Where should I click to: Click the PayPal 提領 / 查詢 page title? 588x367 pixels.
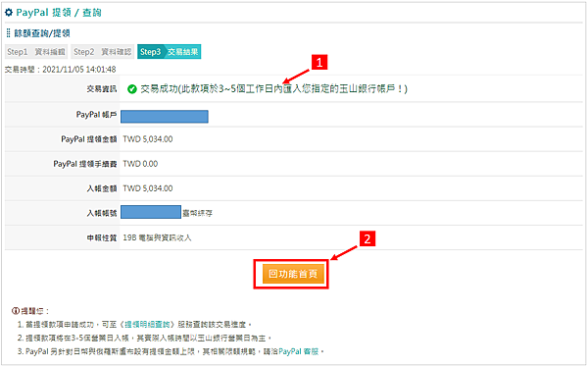59,13
